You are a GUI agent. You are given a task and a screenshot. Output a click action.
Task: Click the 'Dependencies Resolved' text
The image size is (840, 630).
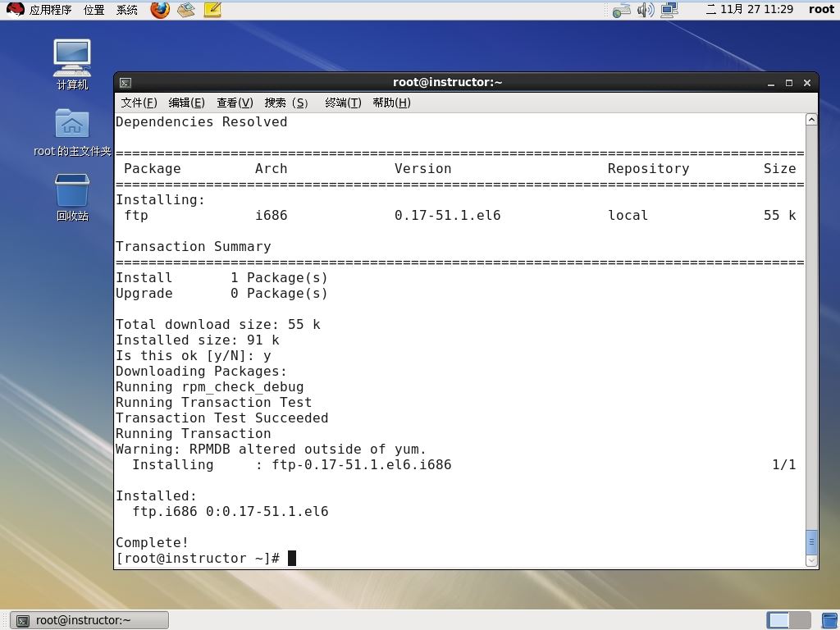[202, 122]
